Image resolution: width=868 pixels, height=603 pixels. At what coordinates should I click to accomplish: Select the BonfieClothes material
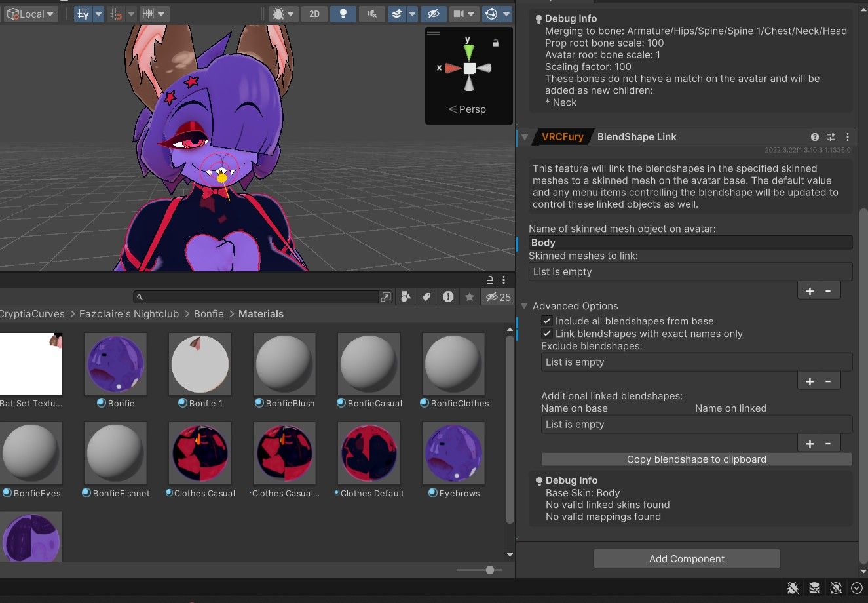453,364
